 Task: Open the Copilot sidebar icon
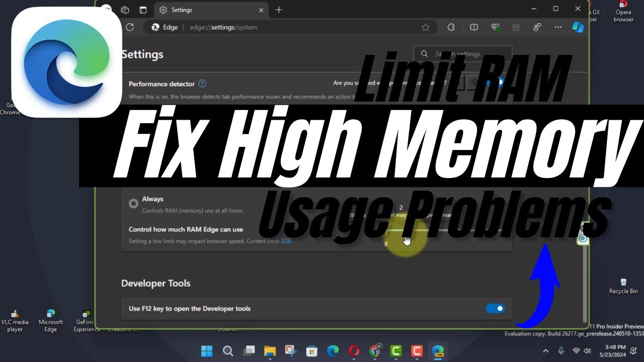(578, 27)
